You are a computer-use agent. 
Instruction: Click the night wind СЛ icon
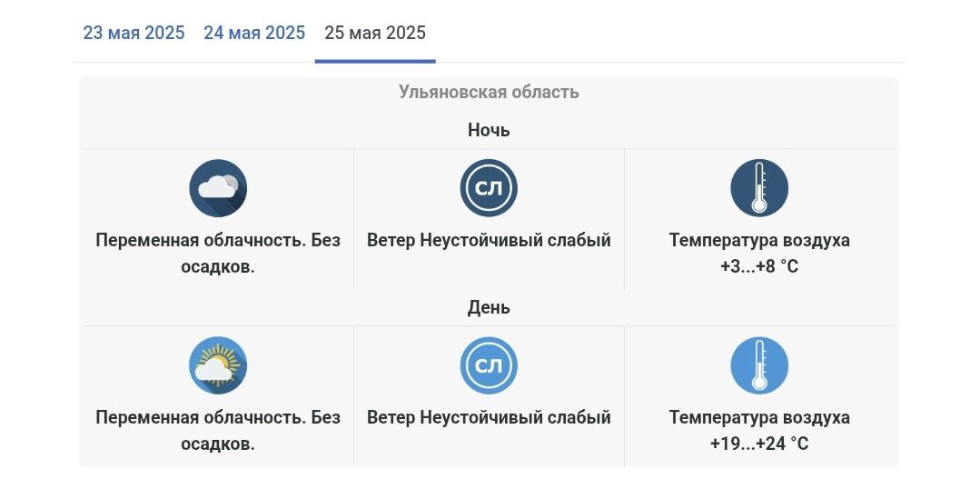coord(489,188)
